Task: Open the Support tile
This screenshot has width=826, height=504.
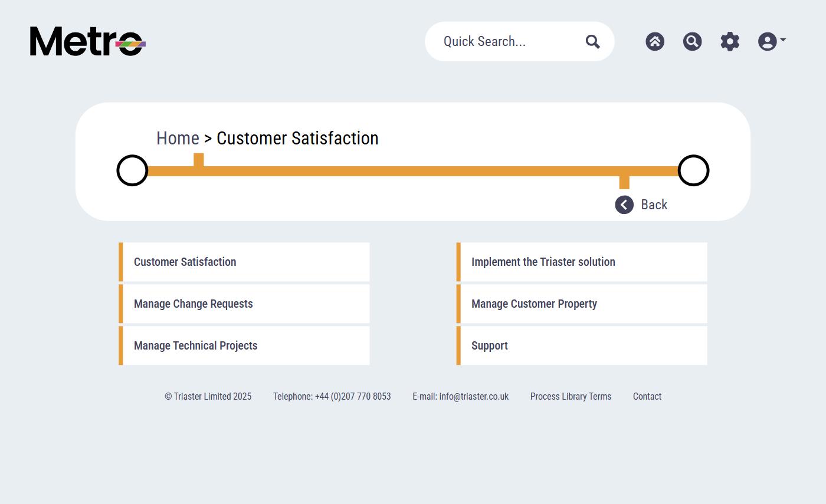Action: click(582, 345)
